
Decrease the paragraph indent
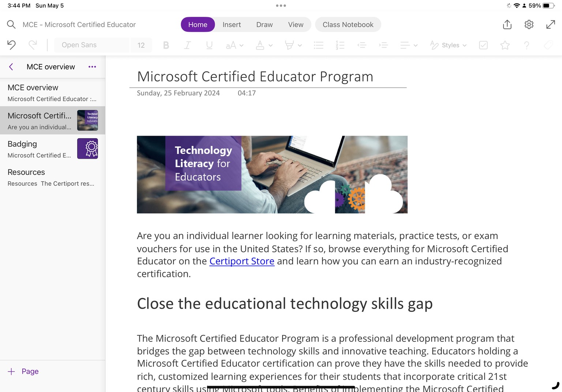[x=362, y=45]
